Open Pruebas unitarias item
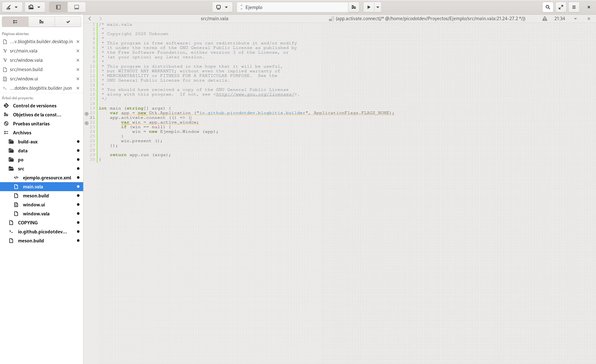This screenshot has height=364, width=596. pyautogui.click(x=31, y=124)
